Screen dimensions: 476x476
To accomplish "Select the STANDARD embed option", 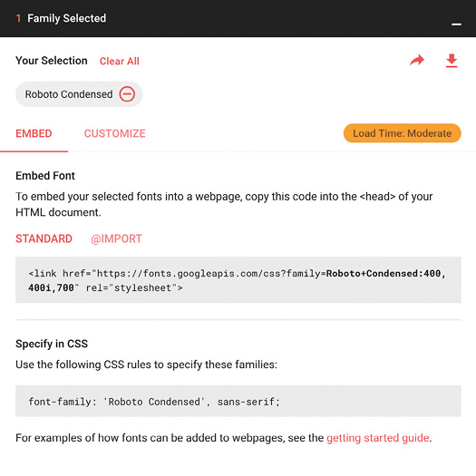I will pyautogui.click(x=44, y=238).
